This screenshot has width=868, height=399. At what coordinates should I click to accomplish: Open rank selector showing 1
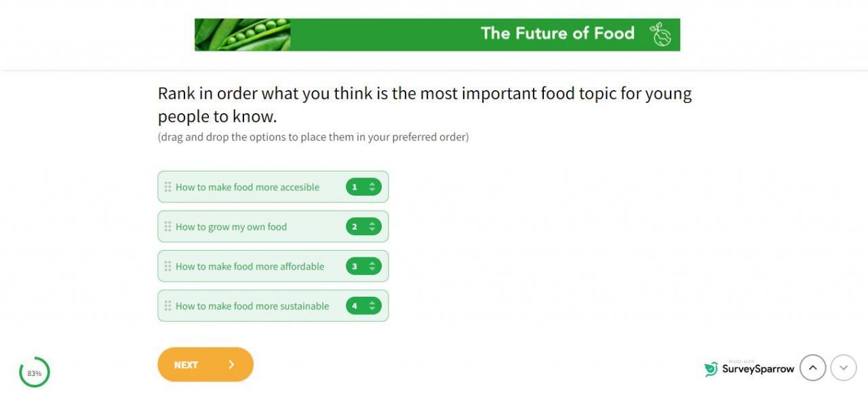(x=363, y=187)
